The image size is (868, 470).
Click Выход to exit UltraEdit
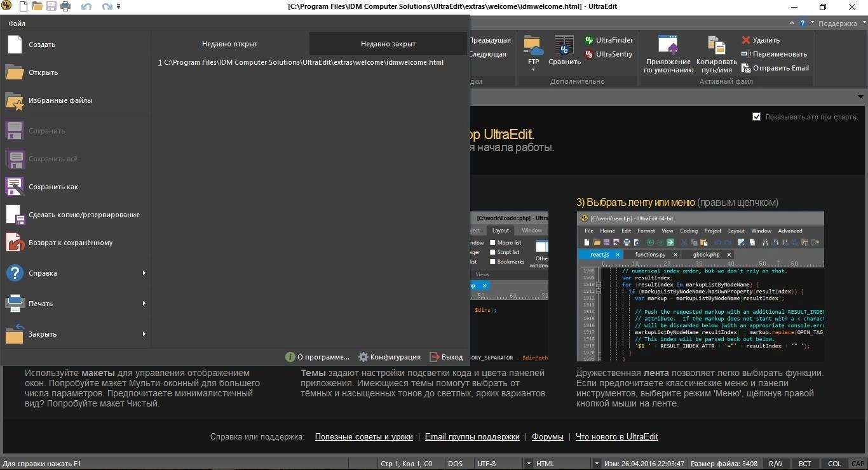pyautogui.click(x=446, y=357)
